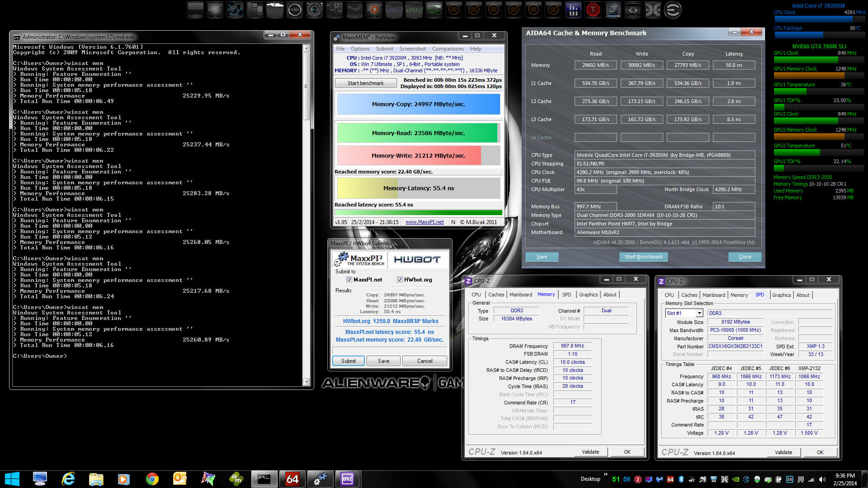Screen dimensions: 868x488
Task: Launch the EVGA E icon in top dock
Action: click(672, 10)
